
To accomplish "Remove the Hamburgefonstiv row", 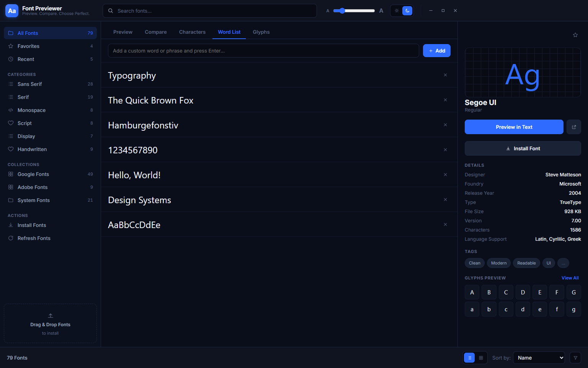I will pos(445,125).
